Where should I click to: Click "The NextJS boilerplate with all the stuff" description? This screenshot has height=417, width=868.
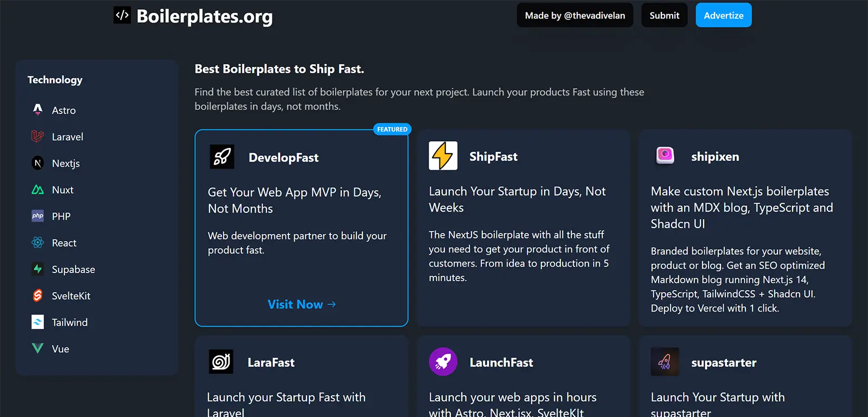pyautogui.click(x=519, y=256)
